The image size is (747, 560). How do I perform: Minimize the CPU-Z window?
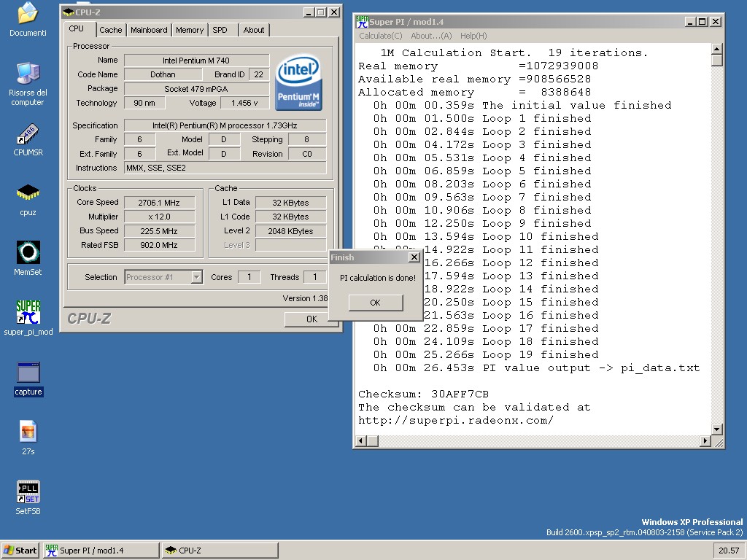[309, 12]
